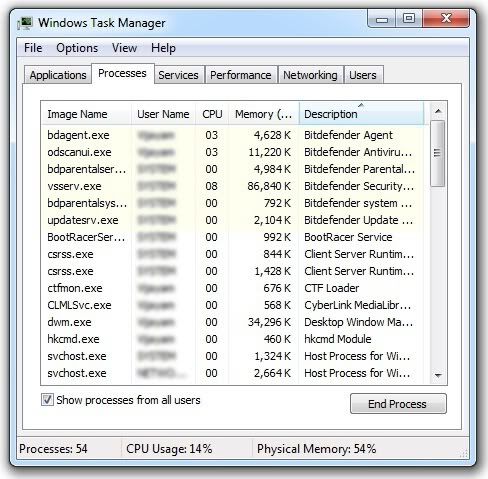Select the bdagent.exe process
This screenshot has height=479, width=488.
click(x=232, y=135)
